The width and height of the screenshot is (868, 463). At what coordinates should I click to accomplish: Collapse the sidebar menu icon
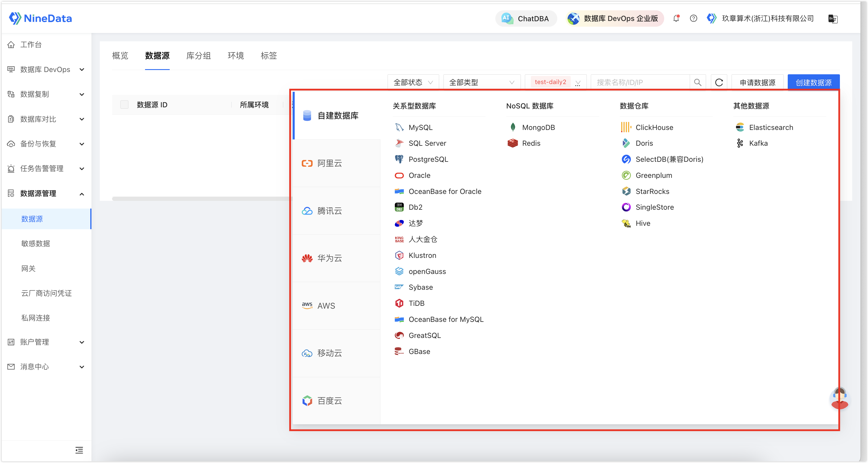click(x=79, y=450)
